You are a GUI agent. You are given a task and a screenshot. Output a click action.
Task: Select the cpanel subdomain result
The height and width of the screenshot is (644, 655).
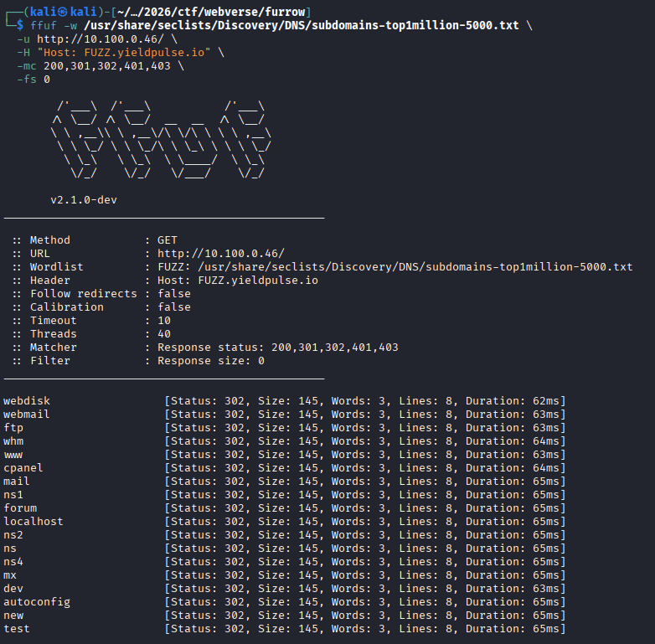point(23,467)
